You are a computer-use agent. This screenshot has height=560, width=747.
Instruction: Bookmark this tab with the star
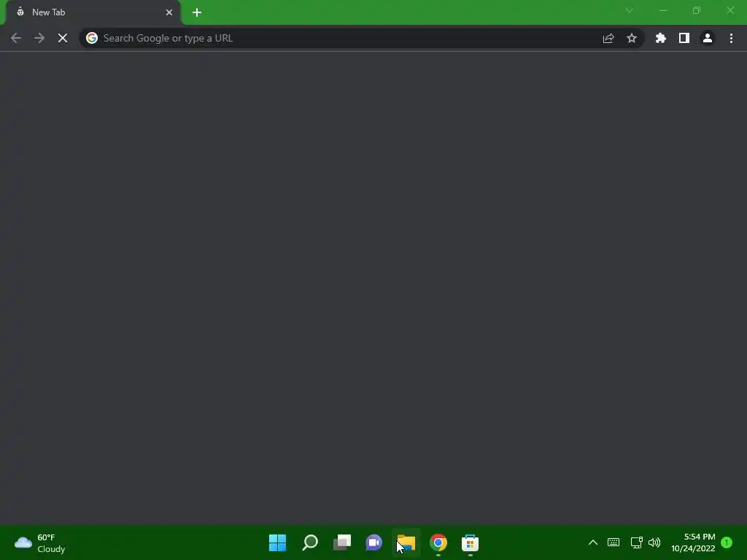tap(632, 38)
